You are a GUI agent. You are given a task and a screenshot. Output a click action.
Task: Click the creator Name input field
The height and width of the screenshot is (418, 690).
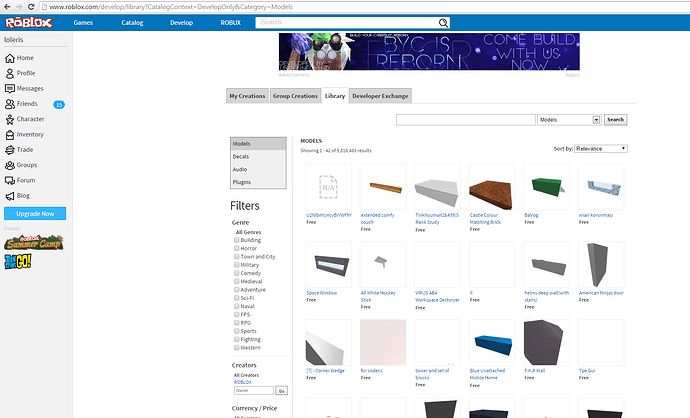coord(254,391)
